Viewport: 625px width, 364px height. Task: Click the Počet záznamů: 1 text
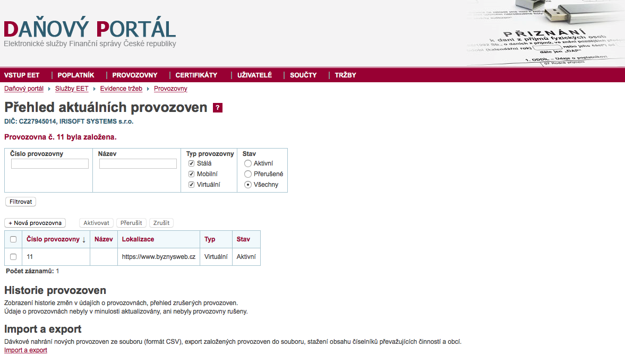(32, 271)
